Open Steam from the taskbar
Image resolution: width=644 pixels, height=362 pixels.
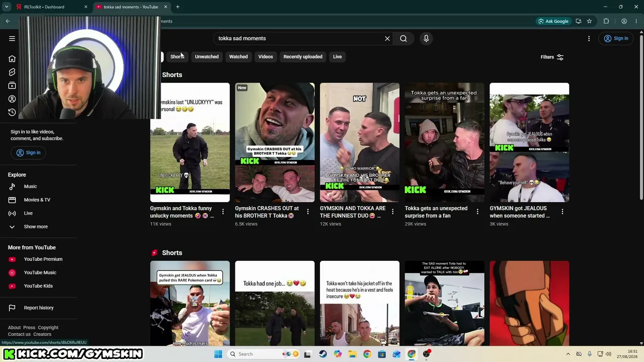[323, 354]
